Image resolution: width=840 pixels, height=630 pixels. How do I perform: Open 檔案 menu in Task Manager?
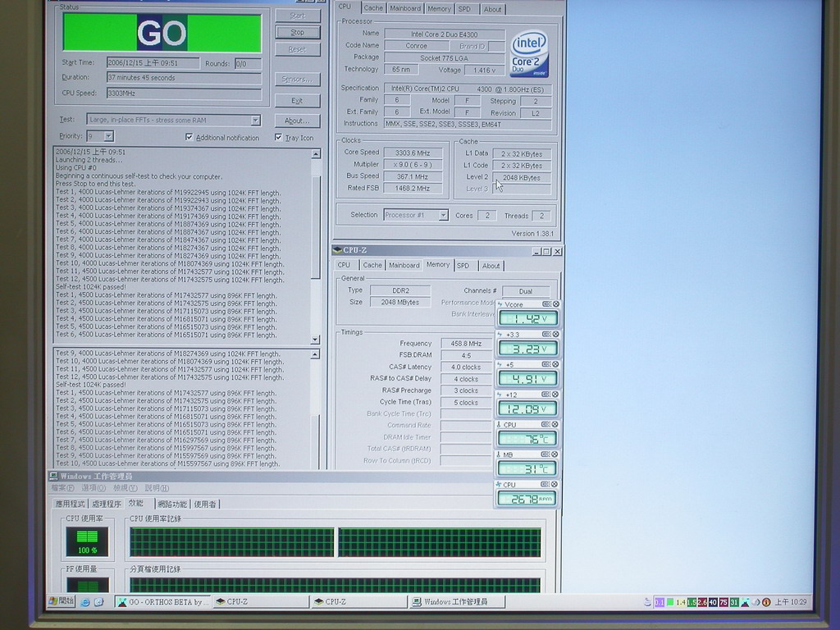(62, 488)
